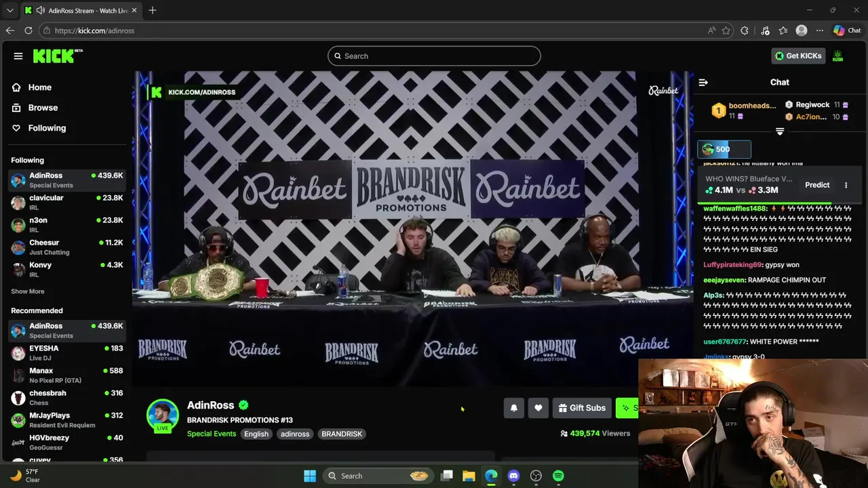Click the KUSH user avatar in the header
Image resolution: width=868 pixels, height=488 pixels.
tap(838, 56)
